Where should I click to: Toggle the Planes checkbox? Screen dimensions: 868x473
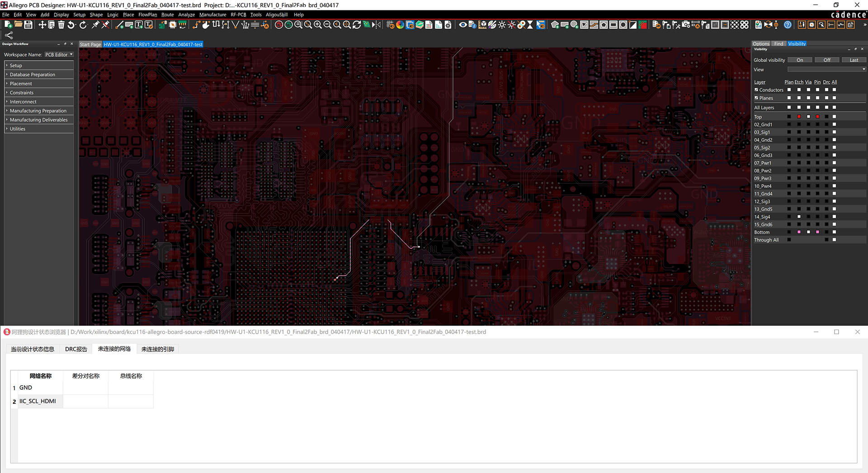click(756, 98)
